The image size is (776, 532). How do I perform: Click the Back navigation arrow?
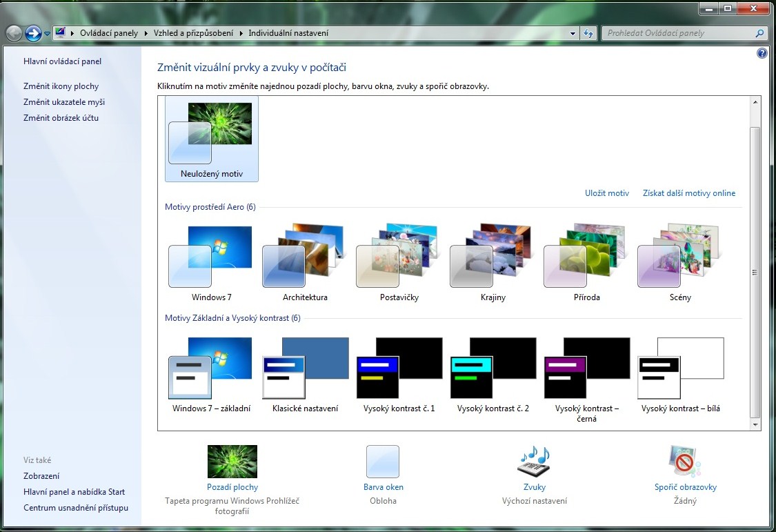coord(14,33)
